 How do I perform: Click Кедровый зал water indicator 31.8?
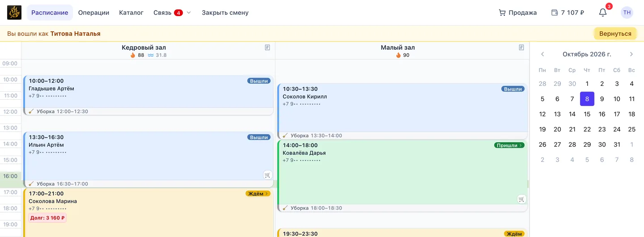pyautogui.click(x=157, y=55)
